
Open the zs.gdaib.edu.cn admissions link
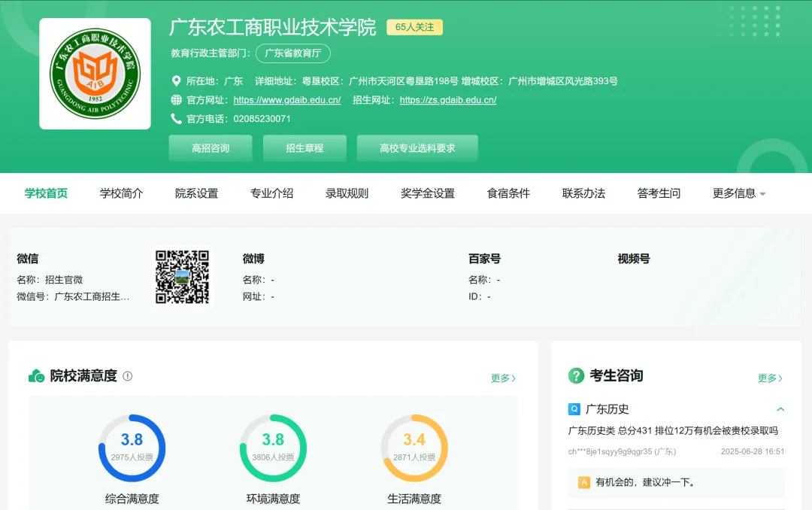[448, 100]
